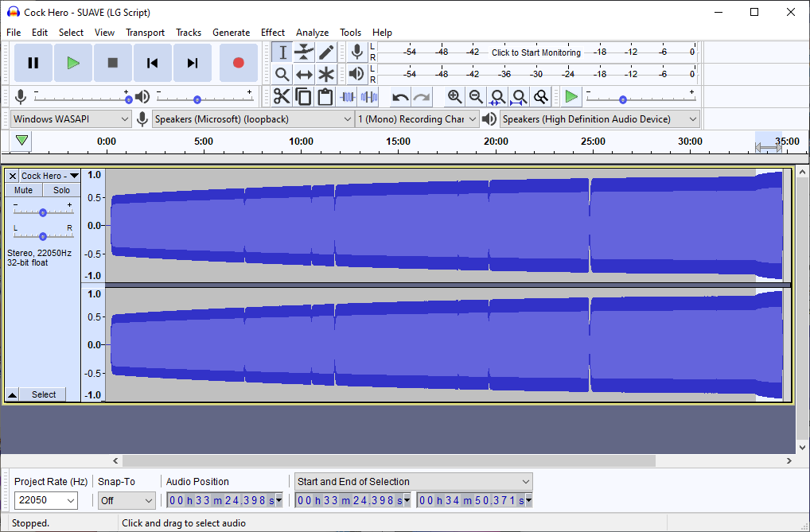
Task: Silence the audio selection
Action: [369, 96]
